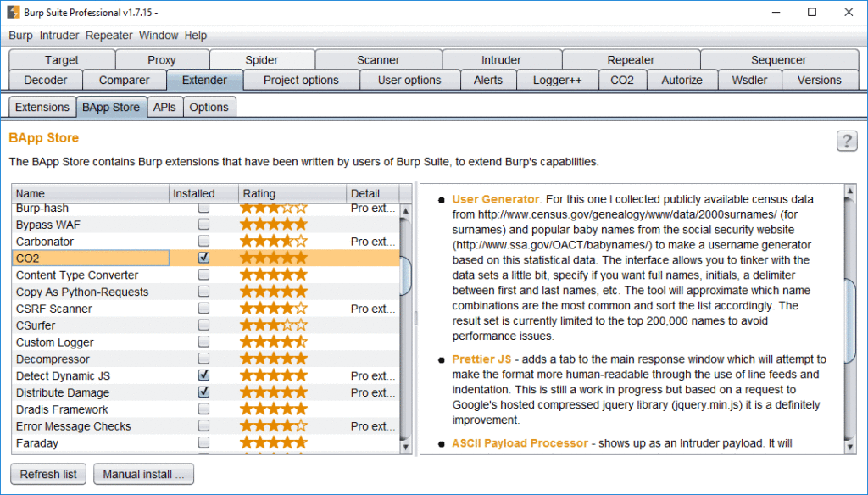Open the CO2 tool tab
868x495 pixels.
622,80
